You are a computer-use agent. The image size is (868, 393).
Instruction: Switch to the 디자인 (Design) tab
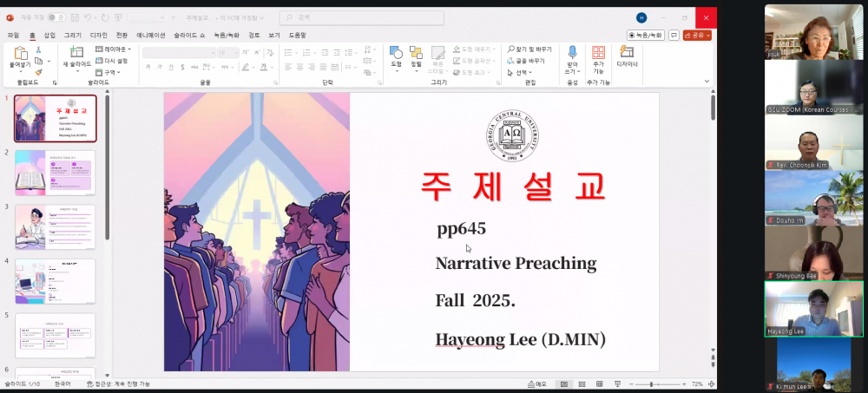click(99, 35)
